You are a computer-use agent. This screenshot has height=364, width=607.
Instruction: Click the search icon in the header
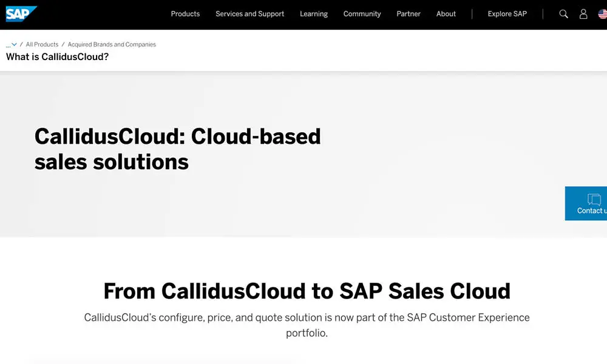(x=563, y=13)
